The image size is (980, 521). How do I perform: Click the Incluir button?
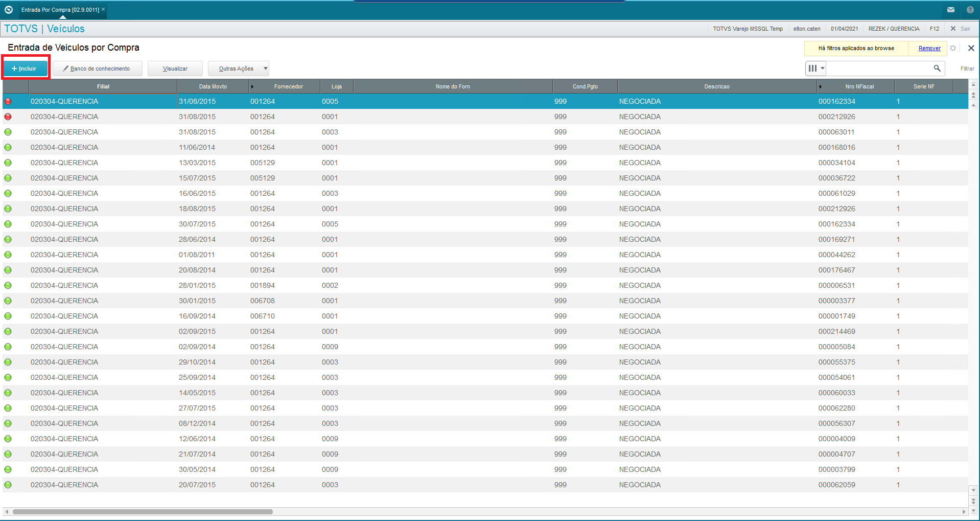tap(25, 69)
